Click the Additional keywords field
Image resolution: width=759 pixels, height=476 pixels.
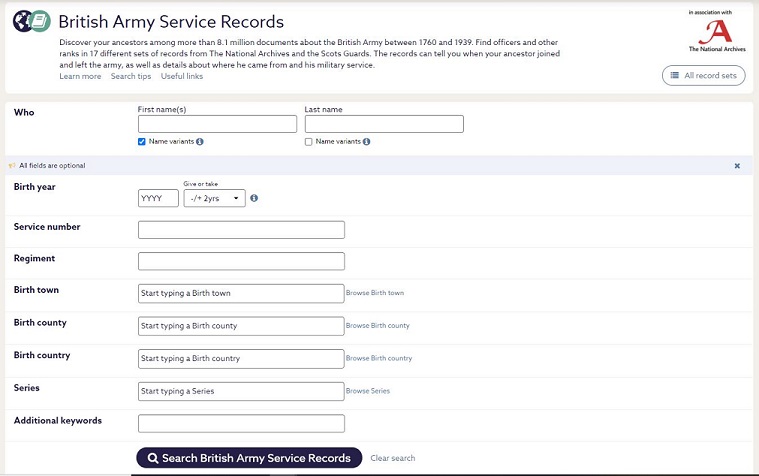242,423
